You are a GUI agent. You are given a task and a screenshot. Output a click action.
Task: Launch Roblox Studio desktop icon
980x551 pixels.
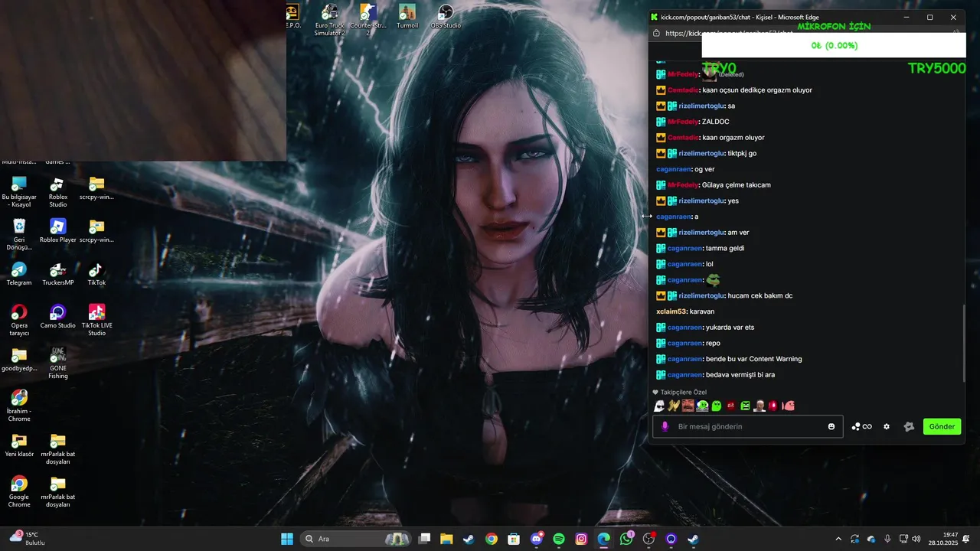[57, 192]
